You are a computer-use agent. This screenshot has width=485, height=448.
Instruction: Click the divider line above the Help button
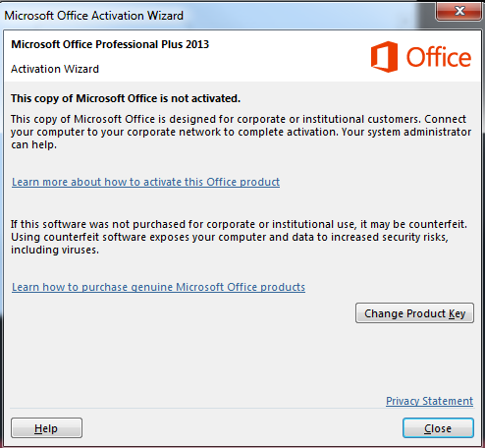tap(242, 409)
